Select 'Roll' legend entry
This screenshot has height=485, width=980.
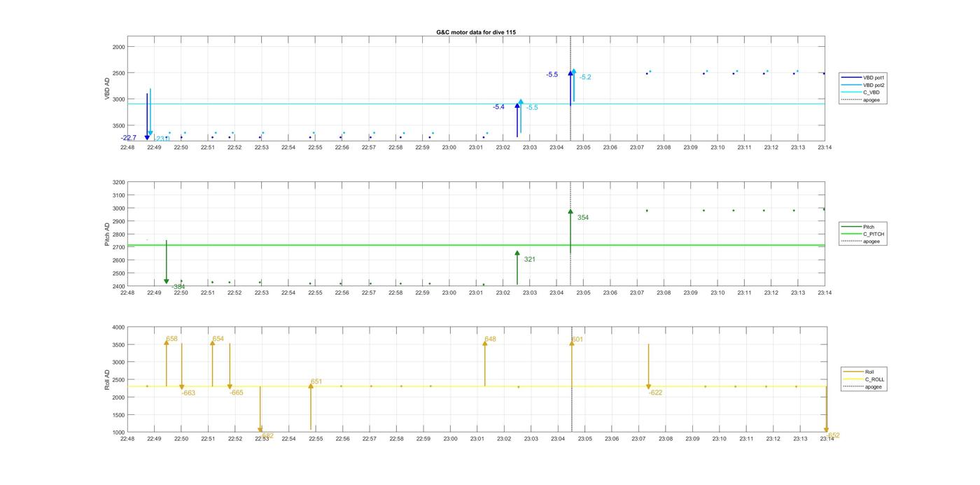(x=860, y=372)
